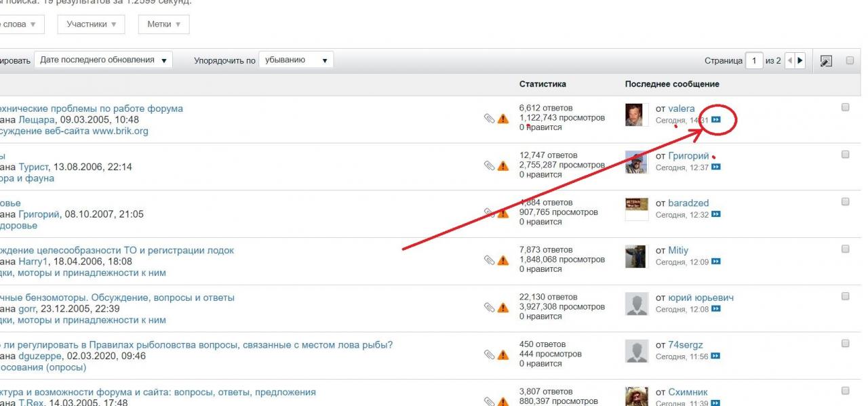The image size is (868, 406).
Task: Open the 'Метки' filter menu
Action: (x=163, y=24)
